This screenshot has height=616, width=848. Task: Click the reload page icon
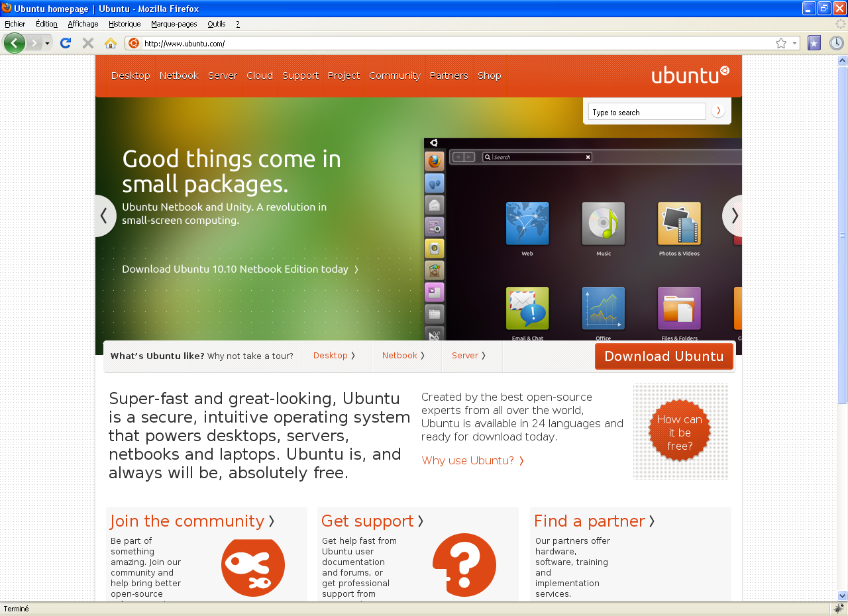click(65, 43)
